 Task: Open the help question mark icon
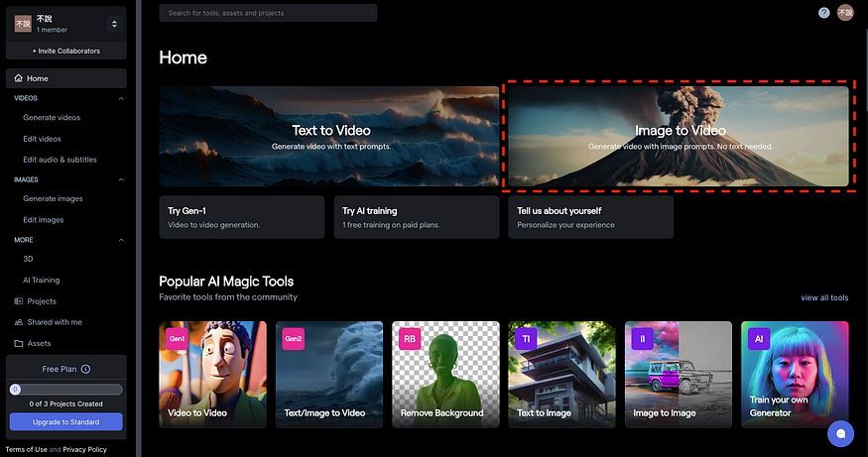pyautogui.click(x=823, y=13)
